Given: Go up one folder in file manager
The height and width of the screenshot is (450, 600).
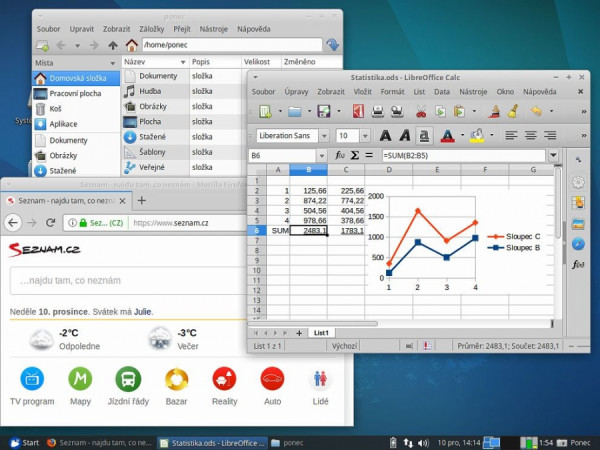Looking at the screenshot, I should point(112,46).
